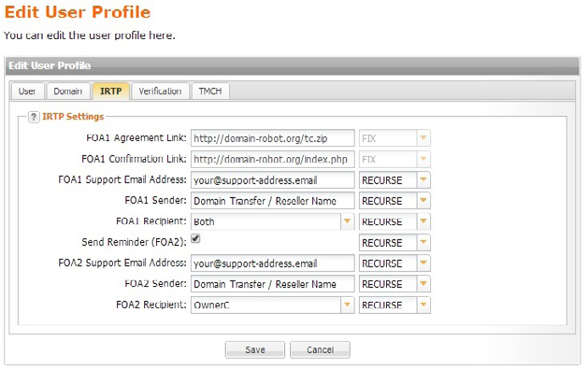Click the 'Send Reminder (FOA2):' label
The width and height of the screenshot is (588, 370).
pyautogui.click(x=134, y=242)
